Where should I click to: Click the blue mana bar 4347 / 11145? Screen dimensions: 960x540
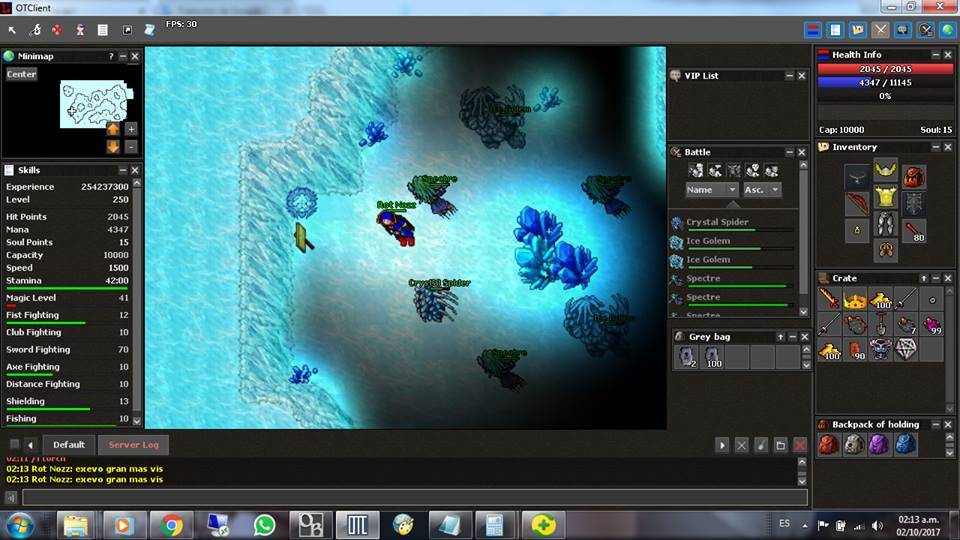click(885, 83)
